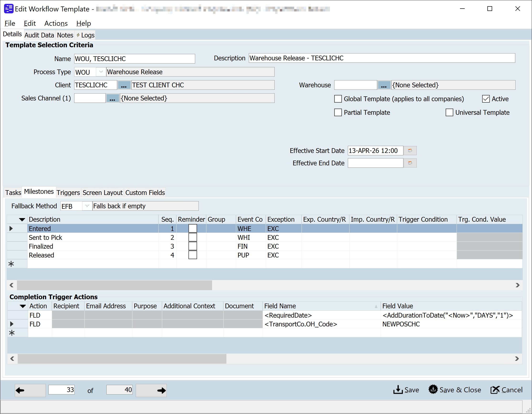Open the Actions menu
Image resolution: width=532 pixels, height=414 pixels.
[x=56, y=23]
